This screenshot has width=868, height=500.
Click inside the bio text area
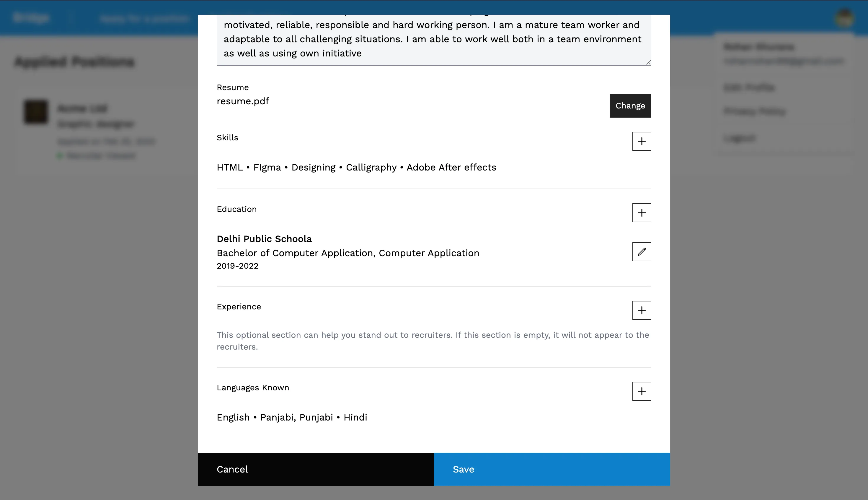coord(432,39)
